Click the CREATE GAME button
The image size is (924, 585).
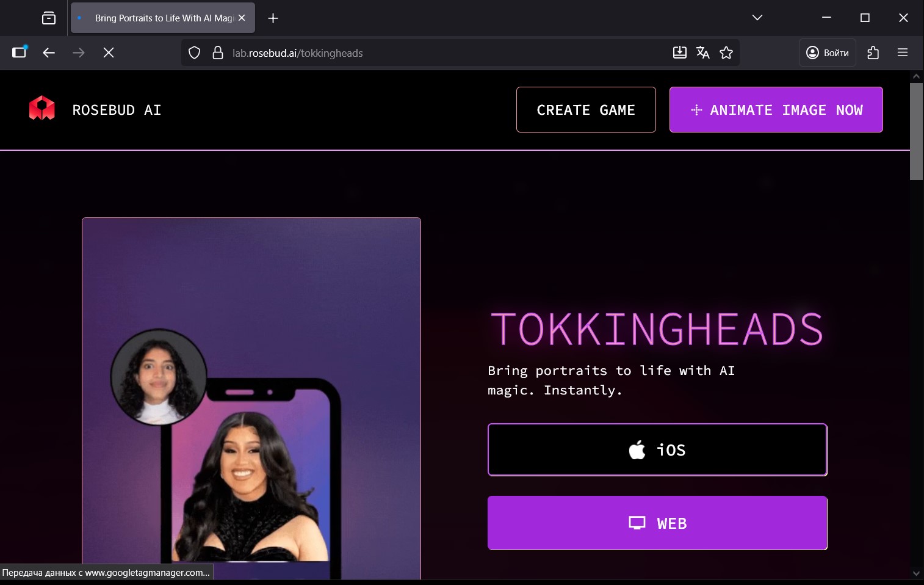[x=586, y=110]
